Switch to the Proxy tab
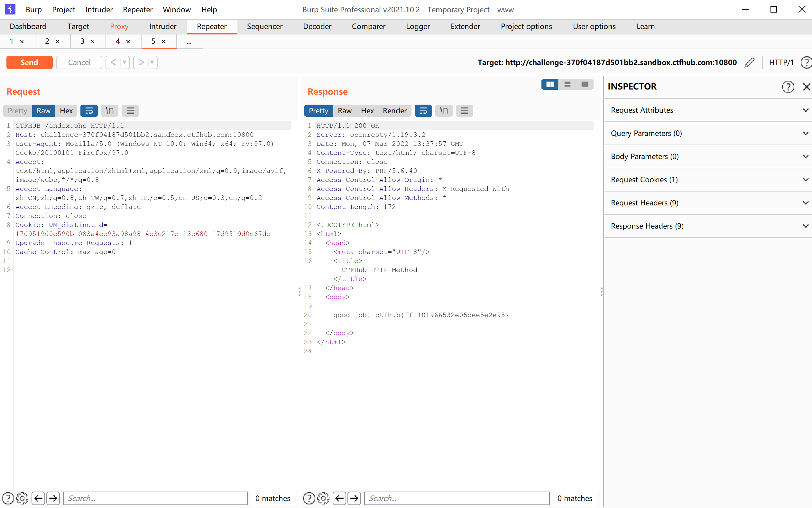The height and width of the screenshot is (508, 812). [119, 26]
